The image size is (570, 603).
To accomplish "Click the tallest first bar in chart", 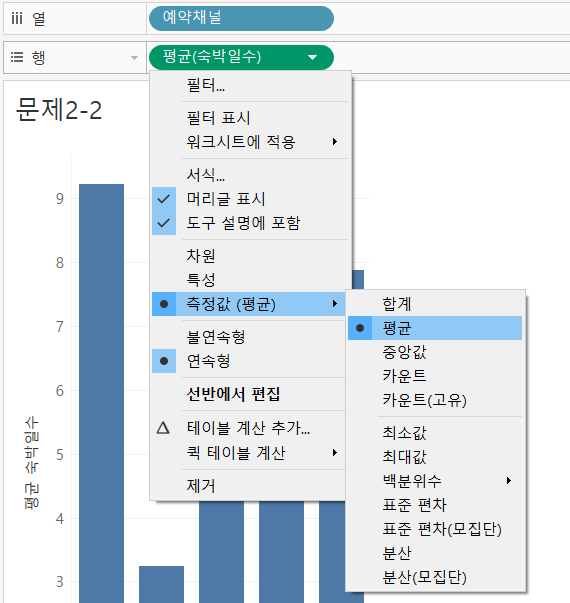I will click(x=102, y=393).
